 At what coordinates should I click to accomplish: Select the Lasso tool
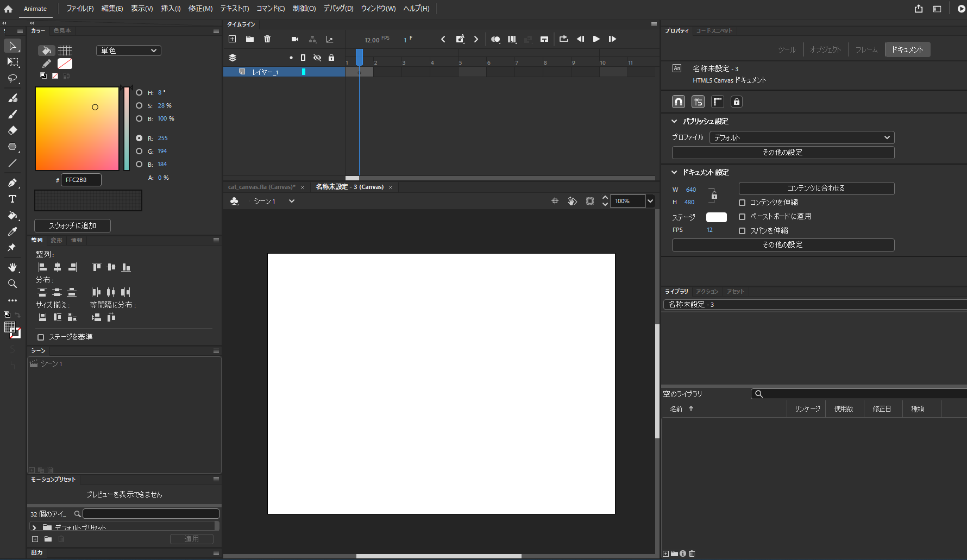[x=12, y=79]
